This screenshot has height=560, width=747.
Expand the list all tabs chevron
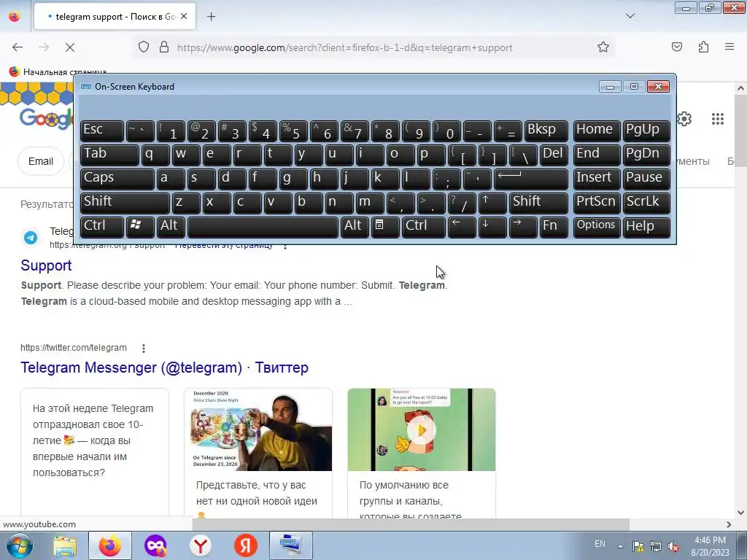click(x=630, y=16)
